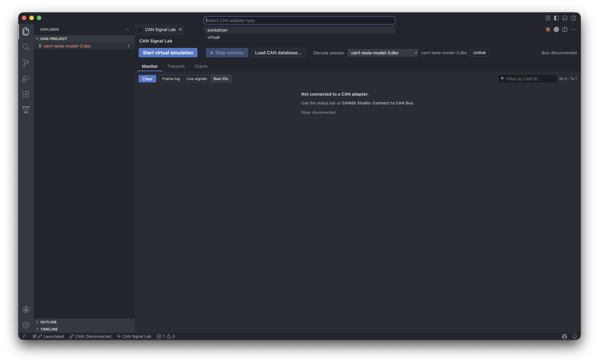Open the CANdb Studio sidebar icon
This screenshot has height=364, width=599.
click(x=26, y=110)
